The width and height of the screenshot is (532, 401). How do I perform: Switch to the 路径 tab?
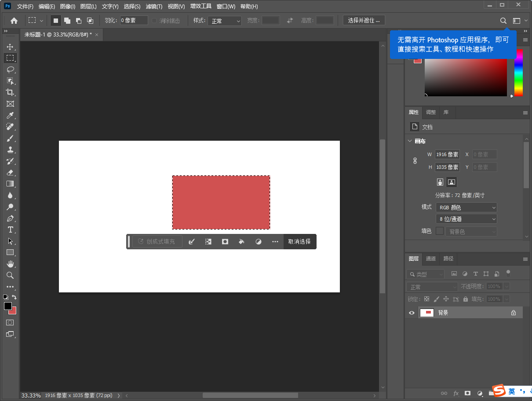448,259
